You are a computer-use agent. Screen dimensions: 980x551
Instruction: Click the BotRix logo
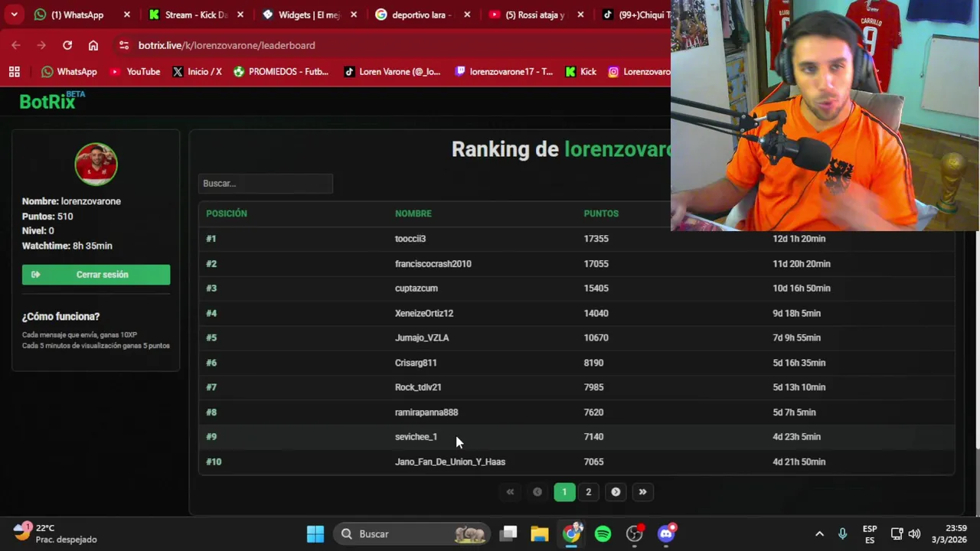click(x=52, y=100)
